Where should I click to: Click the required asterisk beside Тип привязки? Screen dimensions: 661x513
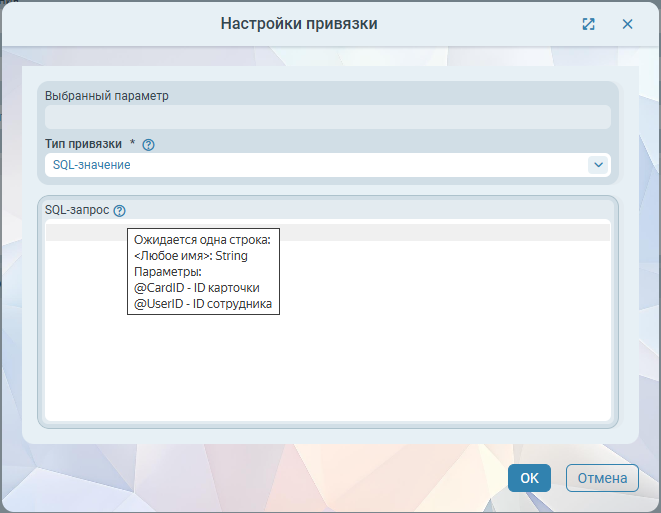click(132, 144)
